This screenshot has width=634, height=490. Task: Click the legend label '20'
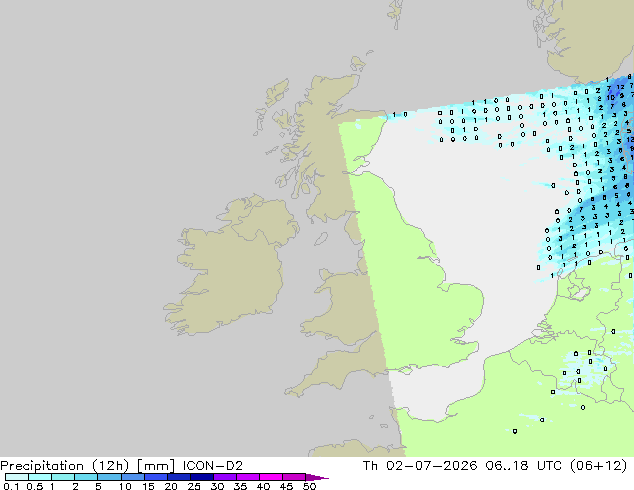click(x=171, y=486)
